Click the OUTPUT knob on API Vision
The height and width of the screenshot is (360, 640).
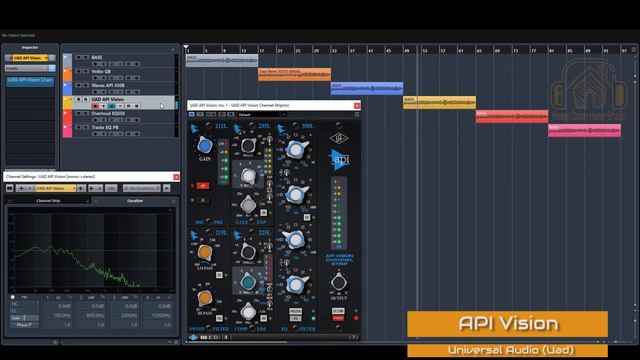338,282
